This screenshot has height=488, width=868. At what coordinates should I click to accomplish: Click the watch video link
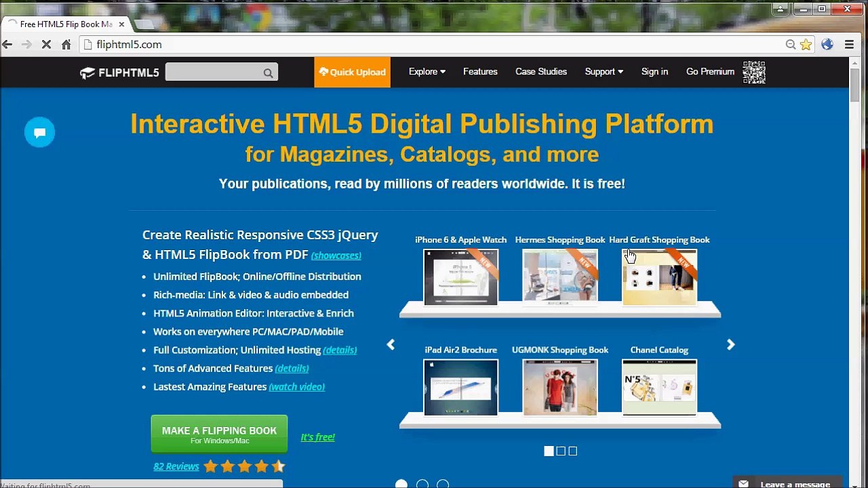coord(297,387)
